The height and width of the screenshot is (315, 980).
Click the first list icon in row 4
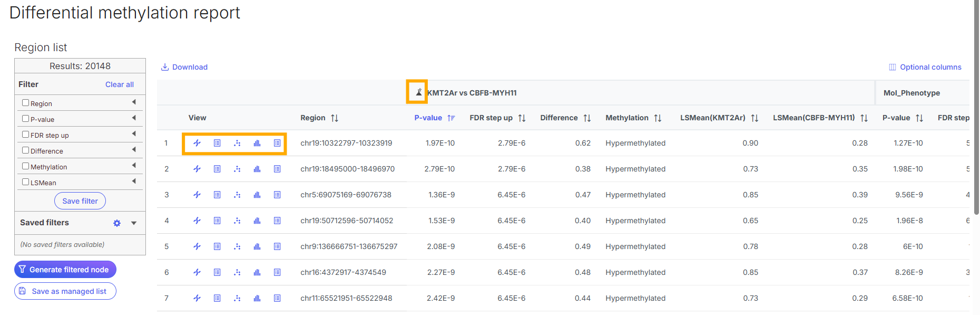click(217, 221)
